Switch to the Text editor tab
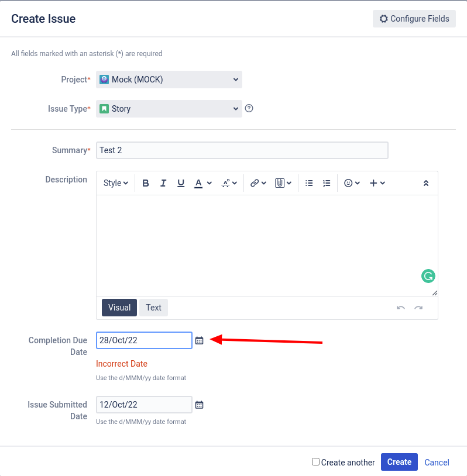The image size is (467, 476). click(x=153, y=308)
